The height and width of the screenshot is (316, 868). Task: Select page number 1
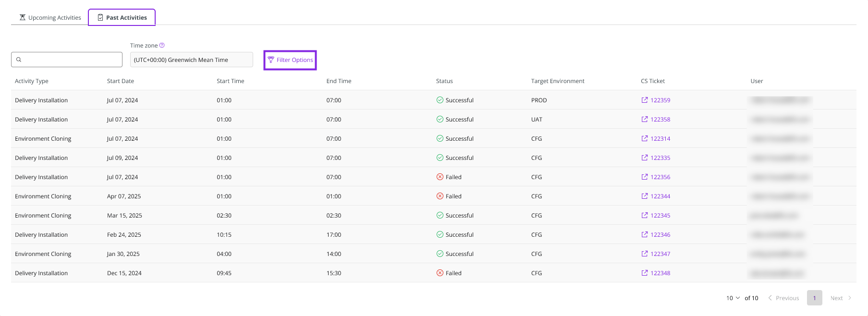coord(815,298)
